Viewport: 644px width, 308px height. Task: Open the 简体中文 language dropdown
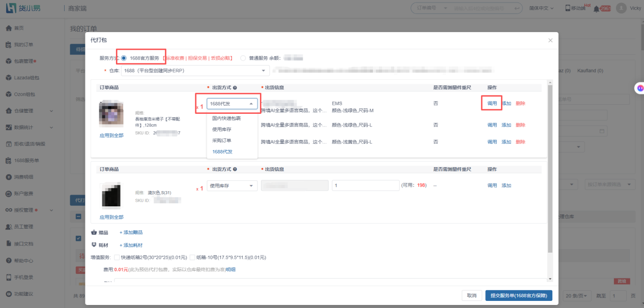[541, 9]
